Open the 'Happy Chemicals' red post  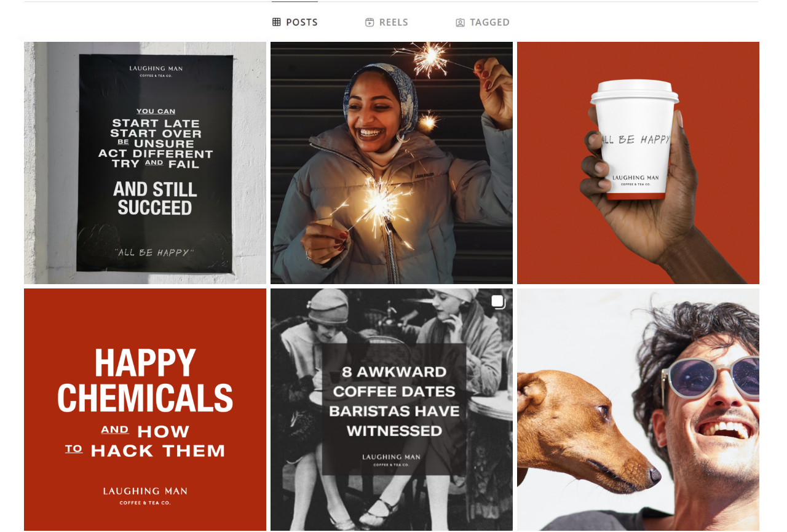145,410
